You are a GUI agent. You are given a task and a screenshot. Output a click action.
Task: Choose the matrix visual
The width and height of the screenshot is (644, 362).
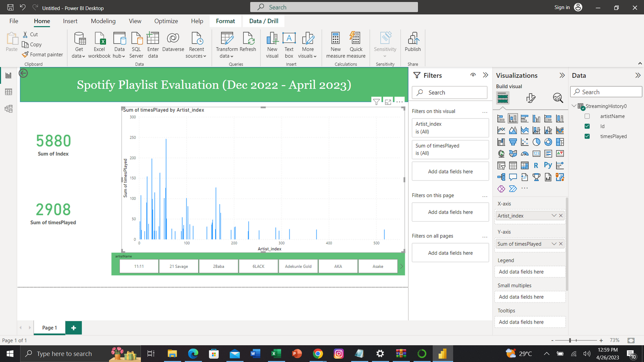[x=525, y=165]
